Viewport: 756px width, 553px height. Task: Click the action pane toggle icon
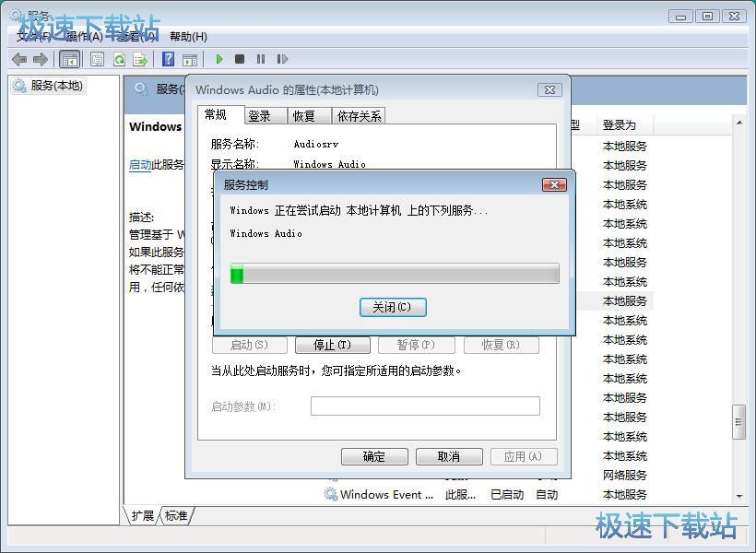tap(190, 60)
